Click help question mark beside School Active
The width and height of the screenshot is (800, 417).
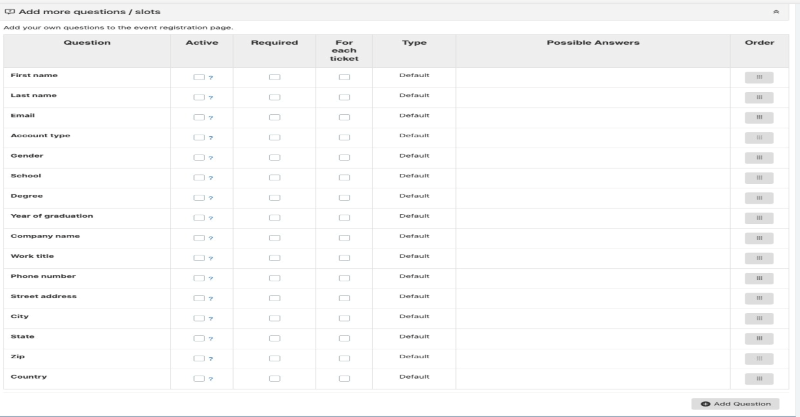(x=211, y=178)
